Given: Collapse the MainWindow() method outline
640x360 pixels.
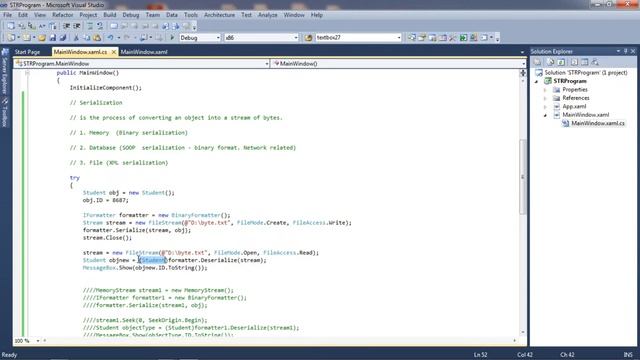Looking at the screenshot, I should (x=27, y=73).
